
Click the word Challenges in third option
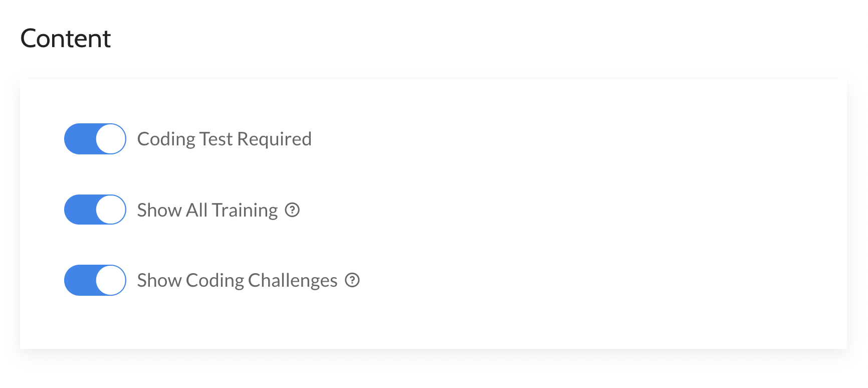pos(293,280)
